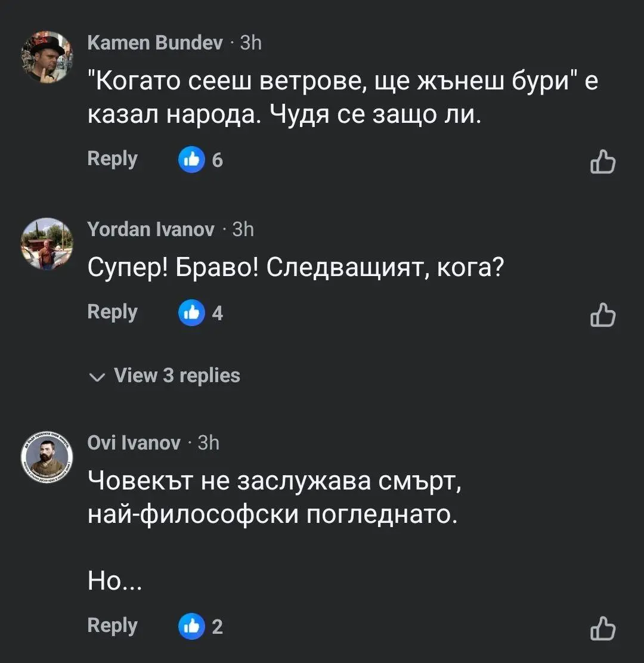Screen dimensions: 644x663
Task: Expand View 3 replies
Action: tap(177, 376)
